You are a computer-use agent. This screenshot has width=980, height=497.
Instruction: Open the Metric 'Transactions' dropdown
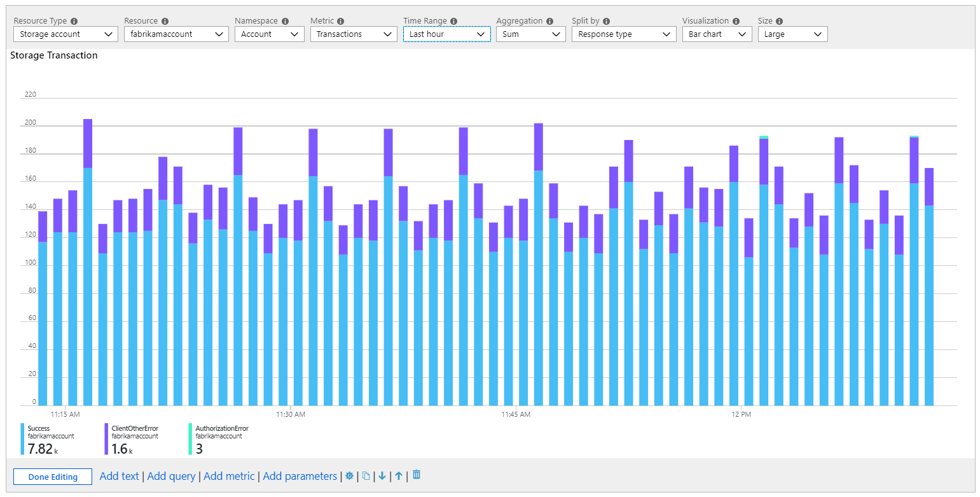click(354, 34)
